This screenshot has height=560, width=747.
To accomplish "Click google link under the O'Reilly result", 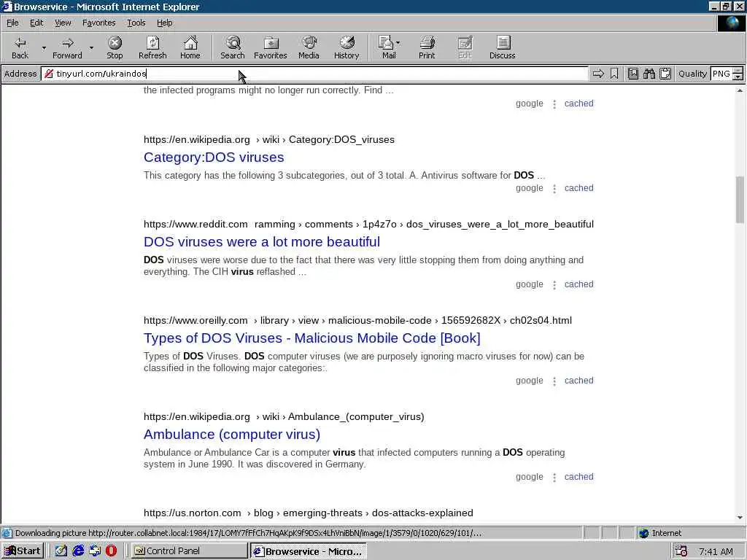I will (530, 381).
